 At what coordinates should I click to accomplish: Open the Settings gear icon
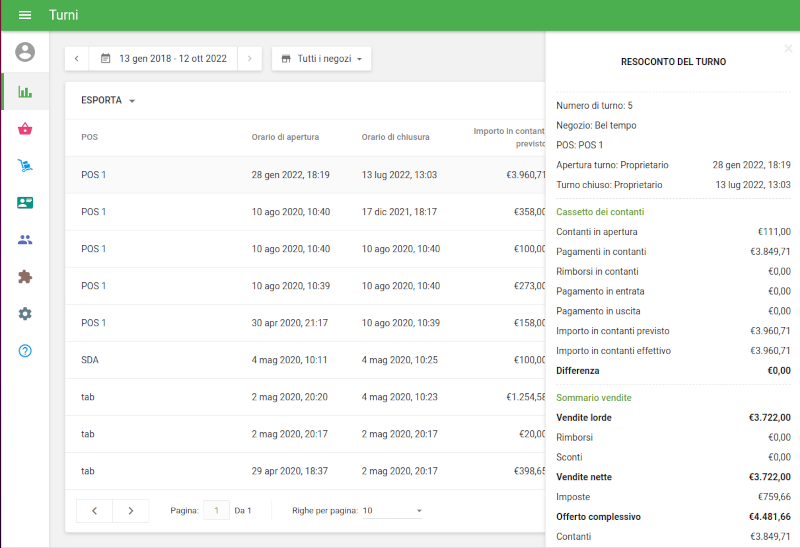tap(25, 314)
